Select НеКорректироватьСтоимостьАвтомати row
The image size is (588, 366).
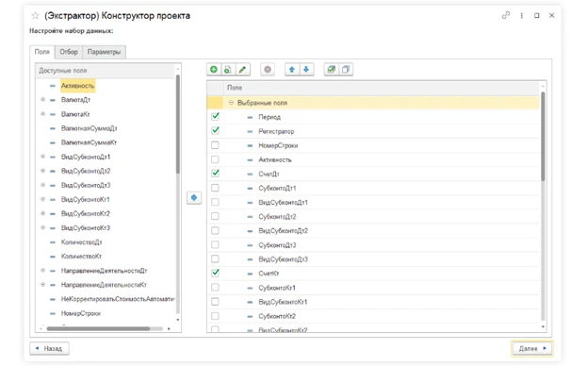tap(118, 299)
